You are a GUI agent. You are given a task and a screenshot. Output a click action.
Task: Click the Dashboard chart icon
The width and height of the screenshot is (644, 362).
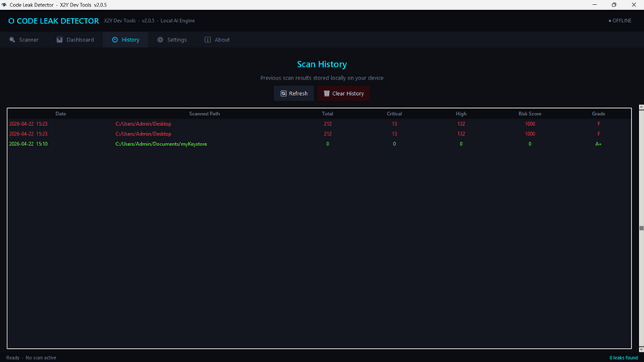pyautogui.click(x=59, y=40)
